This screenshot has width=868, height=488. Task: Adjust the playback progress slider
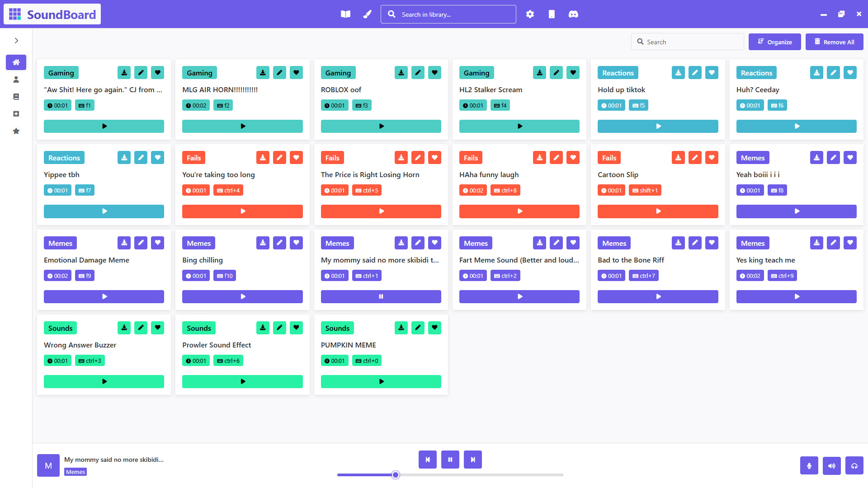[x=396, y=475]
